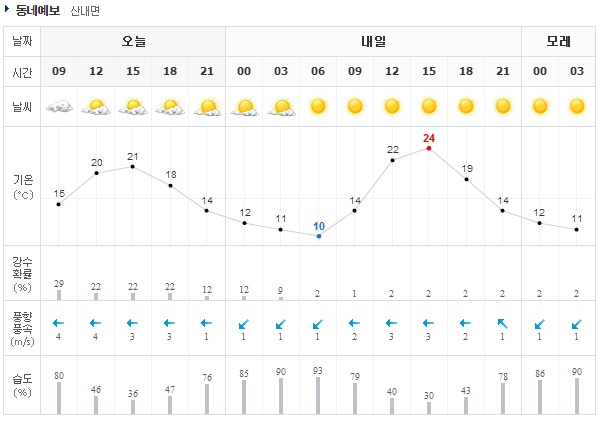
Task: Click the 동네예보 title
Action: coord(36,10)
